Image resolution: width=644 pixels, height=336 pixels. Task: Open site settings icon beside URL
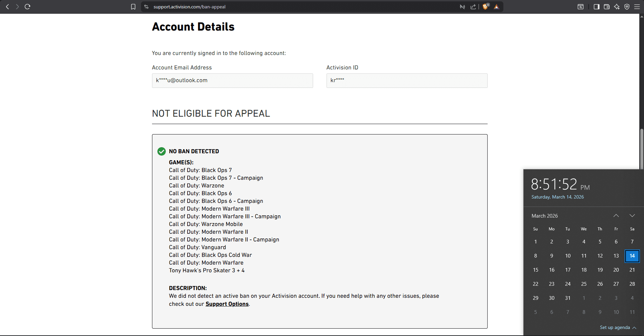146,7
